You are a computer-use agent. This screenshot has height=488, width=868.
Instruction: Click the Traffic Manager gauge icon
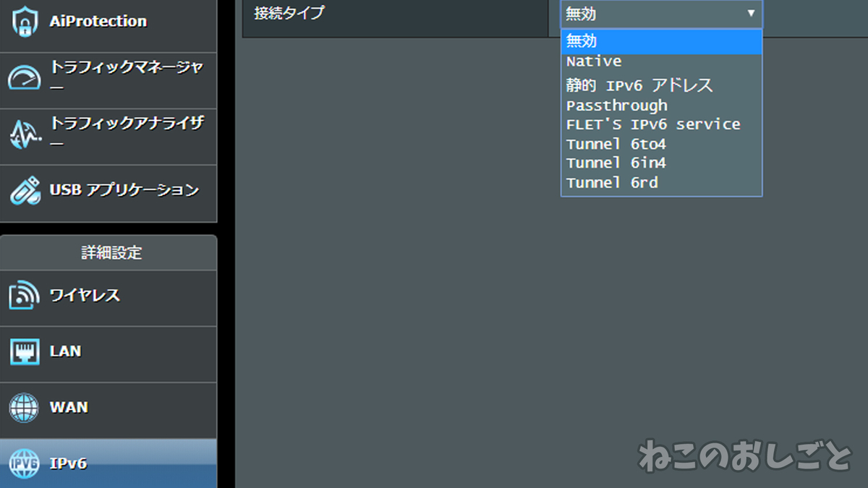[x=24, y=78]
